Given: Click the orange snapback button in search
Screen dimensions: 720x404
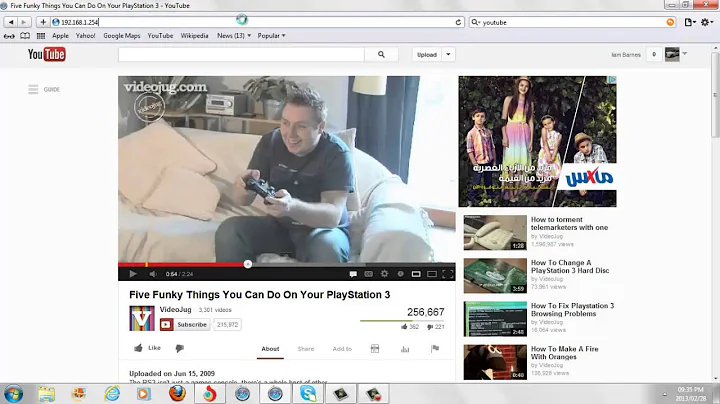Looking at the screenshot, I should click(x=670, y=22).
